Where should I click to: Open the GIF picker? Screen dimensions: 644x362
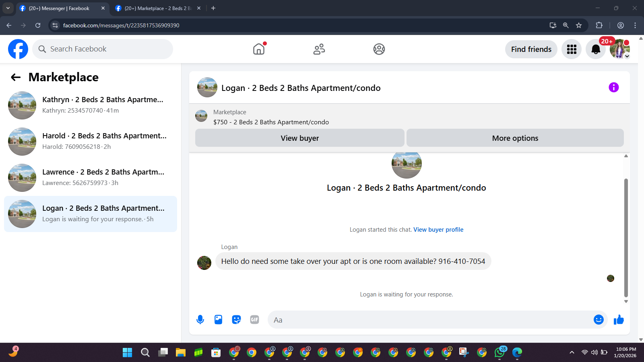click(x=254, y=320)
